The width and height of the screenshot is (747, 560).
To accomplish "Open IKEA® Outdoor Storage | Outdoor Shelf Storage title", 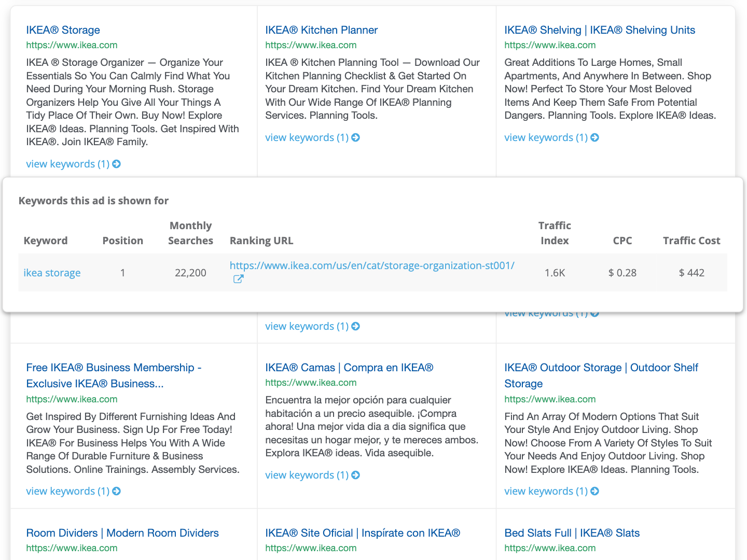I will click(x=601, y=375).
